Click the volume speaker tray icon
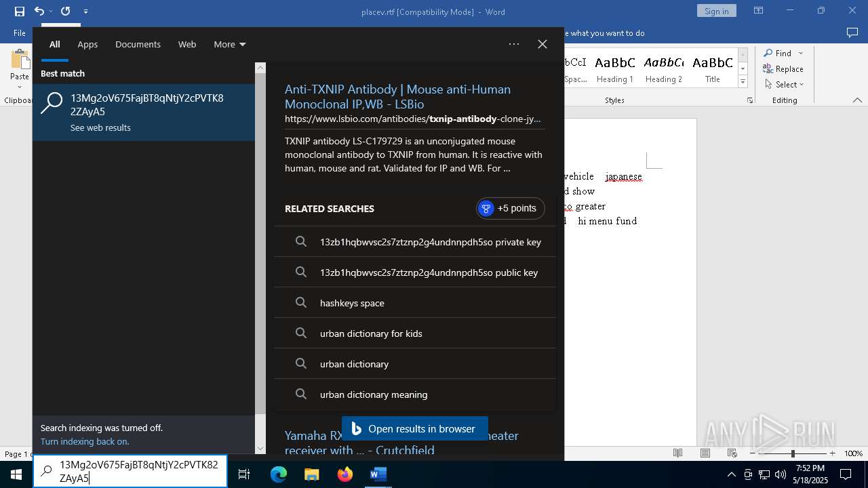This screenshot has width=868, height=488. coord(781,474)
